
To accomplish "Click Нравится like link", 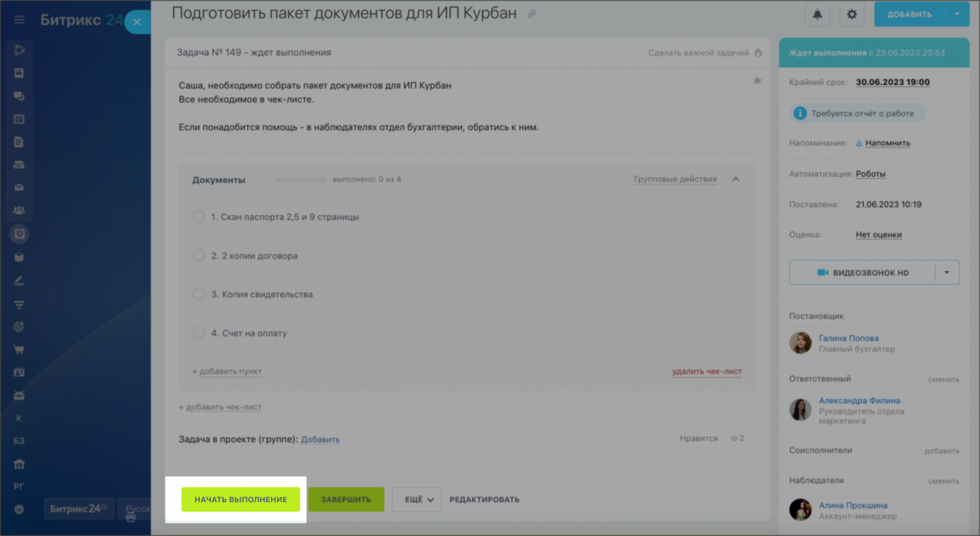I will point(699,439).
